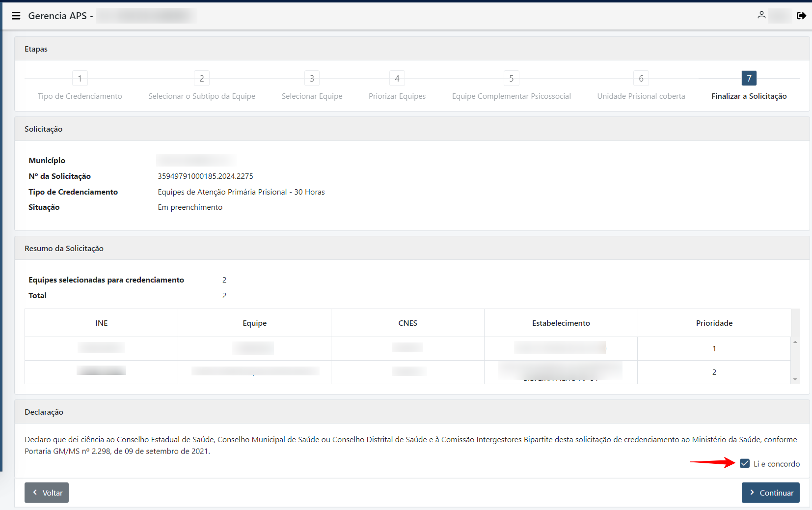Click the 'Resumo da Solicitação' panel header

412,248
